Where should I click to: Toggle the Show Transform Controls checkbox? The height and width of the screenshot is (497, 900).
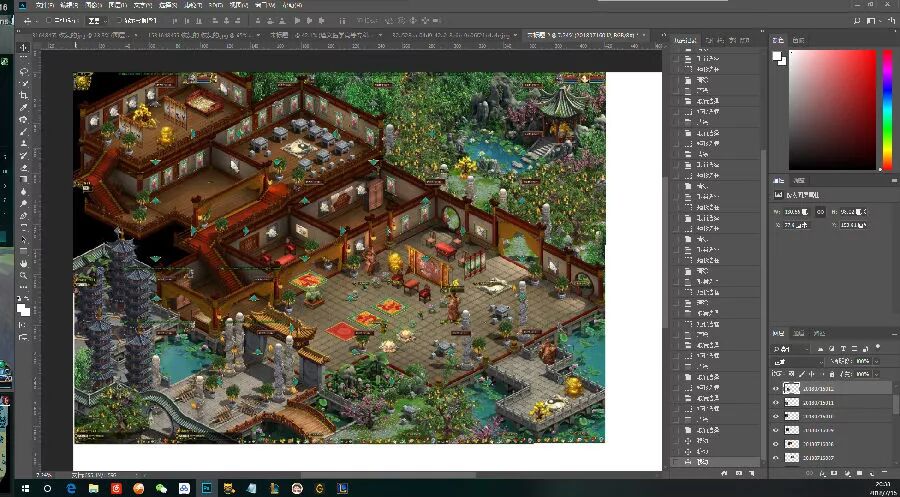tap(119, 20)
